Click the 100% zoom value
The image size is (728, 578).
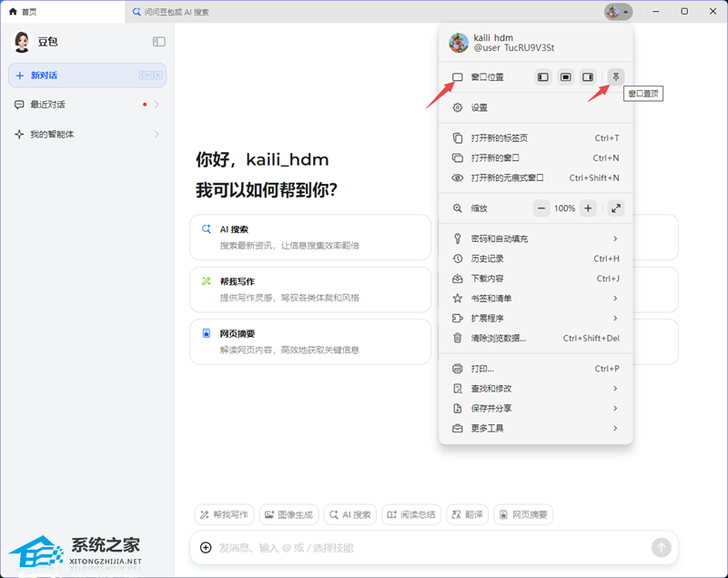point(564,208)
